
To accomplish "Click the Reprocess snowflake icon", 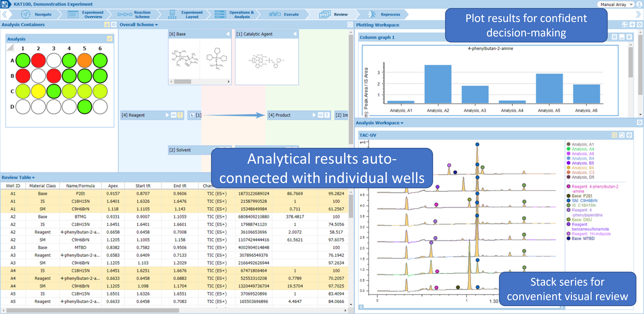I will [x=371, y=14].
